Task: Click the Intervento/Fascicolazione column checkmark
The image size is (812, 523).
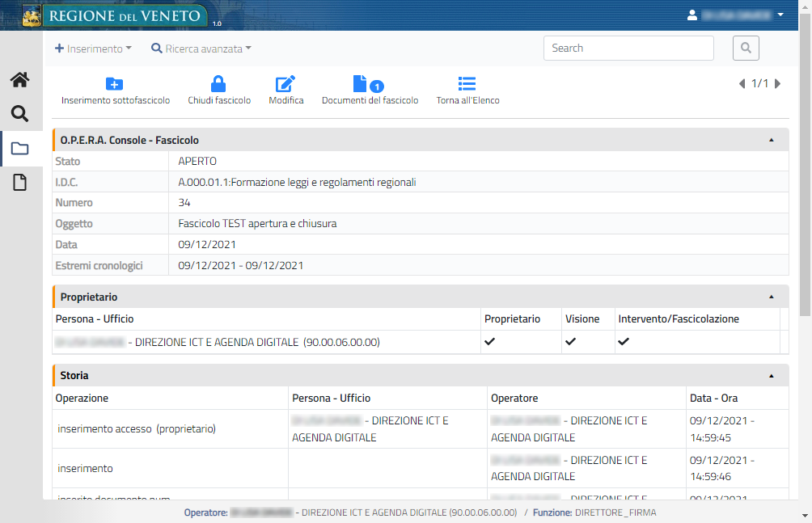Action: [624, 341]
